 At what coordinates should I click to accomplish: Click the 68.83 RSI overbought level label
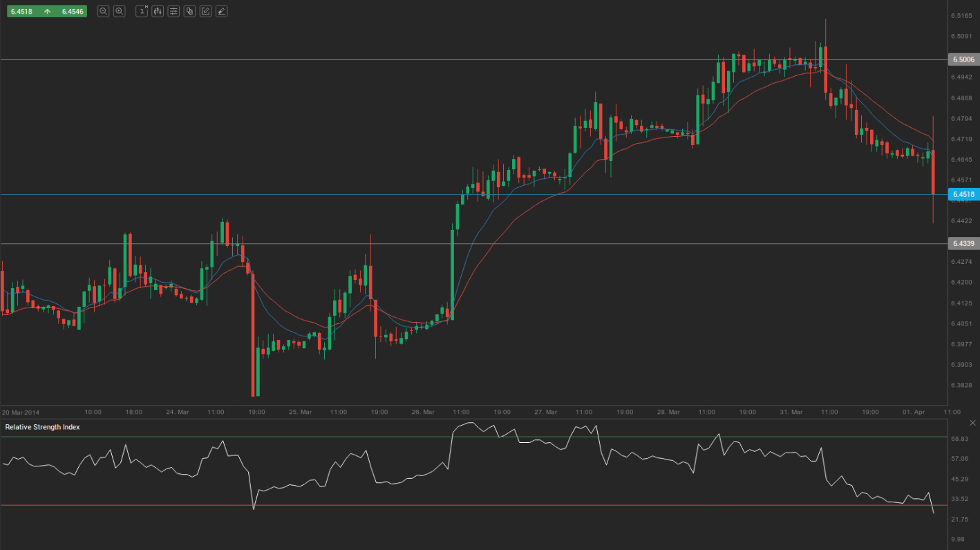tap(959, 439)
